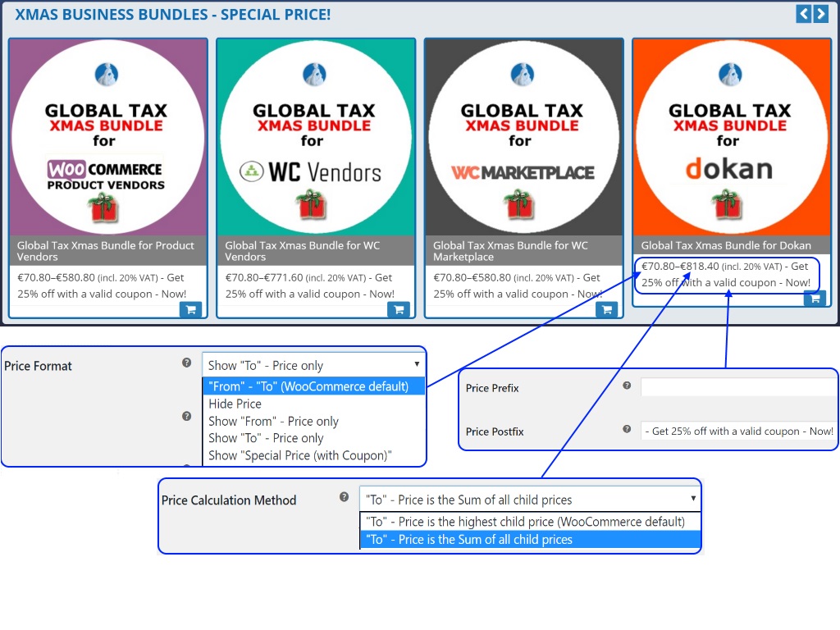Screen dimensions: 840x630
Task: Go to previous bundles slide with left arrow
Action: 804,13
